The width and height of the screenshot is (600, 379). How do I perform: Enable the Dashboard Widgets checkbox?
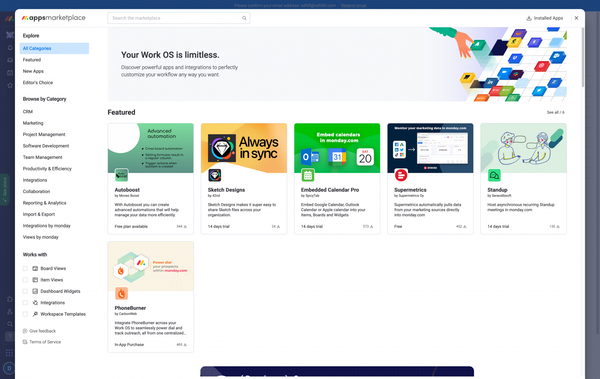click(x=25, y=291)
